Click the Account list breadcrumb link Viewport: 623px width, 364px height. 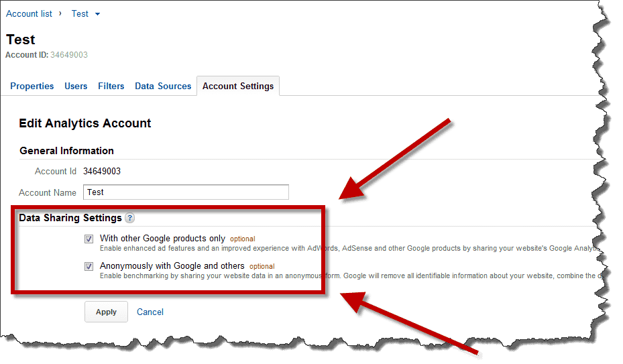coord(29,14)
